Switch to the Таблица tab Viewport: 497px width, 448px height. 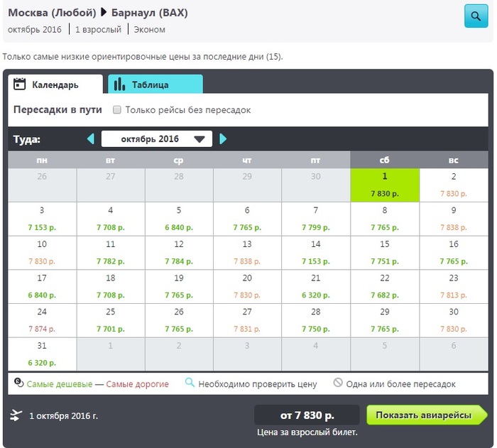coord(155,84)
